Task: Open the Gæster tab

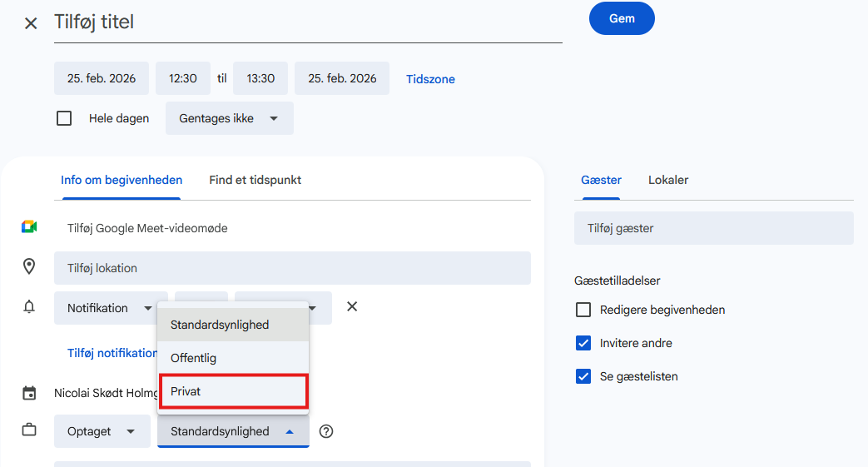Action: pos(601,180)
